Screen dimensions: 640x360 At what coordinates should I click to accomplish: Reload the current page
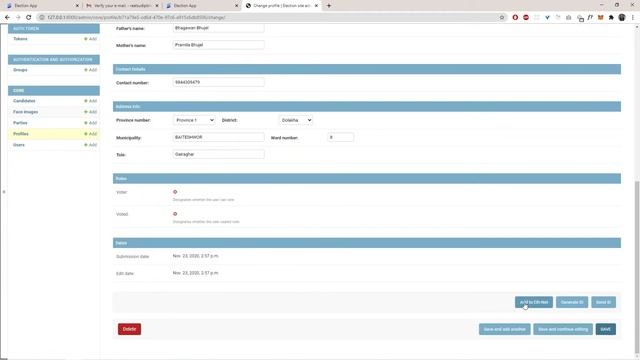29,17
